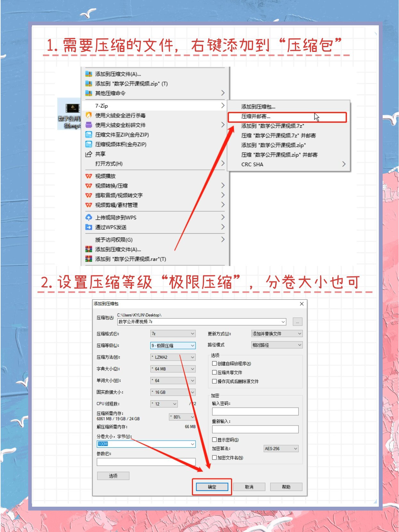The height and width of the screenshot is (532, 399).
Task: Click the WinRAR icon beside 添加到压缩文件(A)... at bottom
Action: click(x=88, y=249)
